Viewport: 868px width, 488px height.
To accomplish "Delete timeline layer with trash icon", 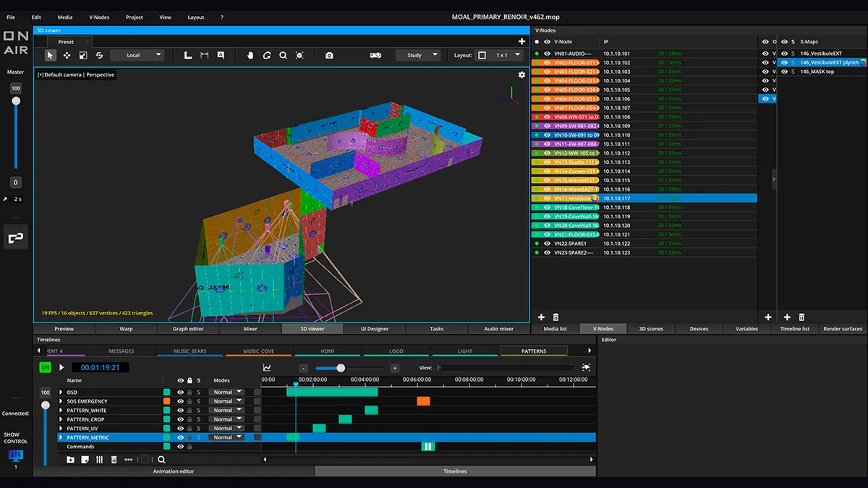I will point(114,460).
